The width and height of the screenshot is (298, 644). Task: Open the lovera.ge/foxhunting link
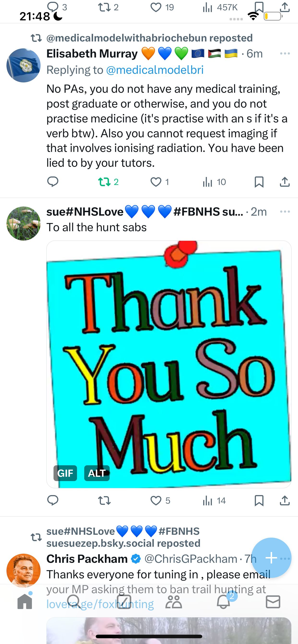click(x=100, y=604)
